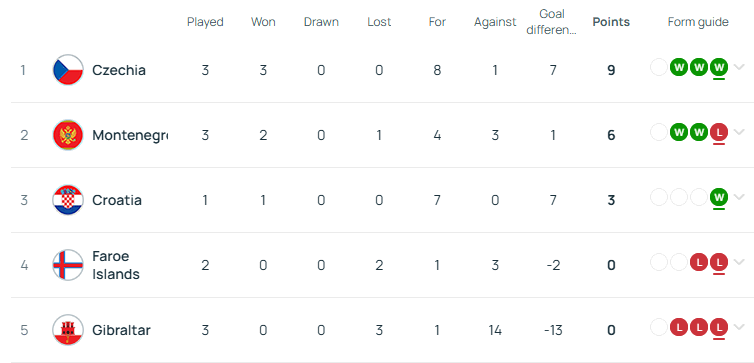Expand Montenegro's row details chevron
This screenshot has width=754, height=363.
pyautogui.click(x=739, y=132)
